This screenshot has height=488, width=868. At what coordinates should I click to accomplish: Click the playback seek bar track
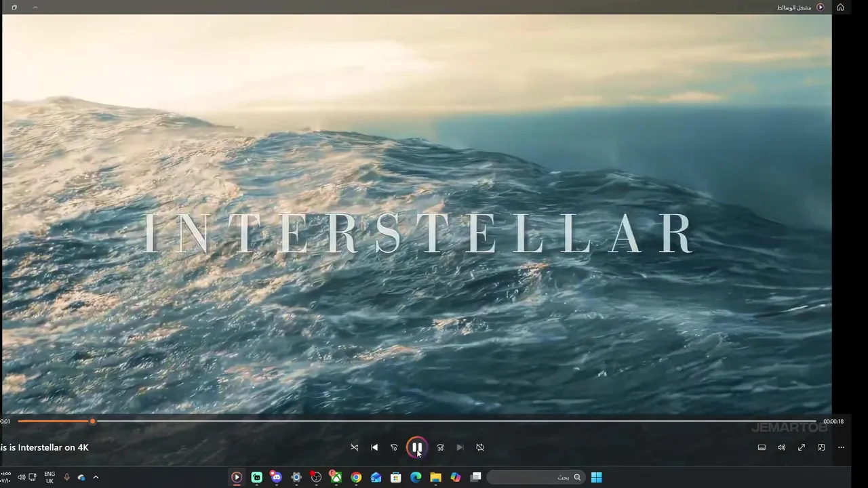(x=417, y=422)
